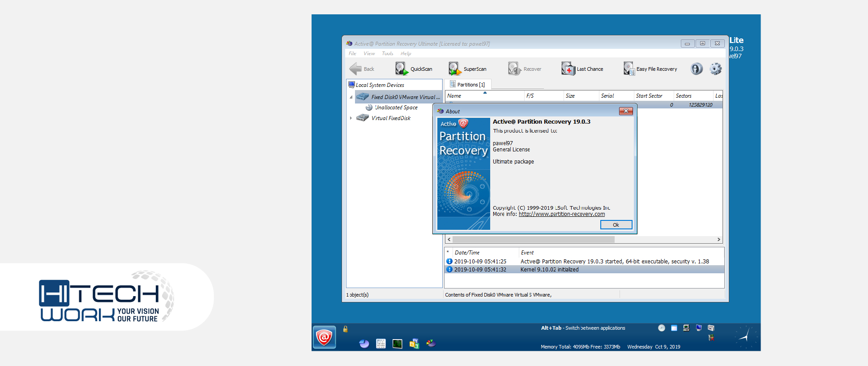868x366 pixels.
Task: Click the horizontal scrollbar thumb in partitions list
Action: tap(534, 240)
